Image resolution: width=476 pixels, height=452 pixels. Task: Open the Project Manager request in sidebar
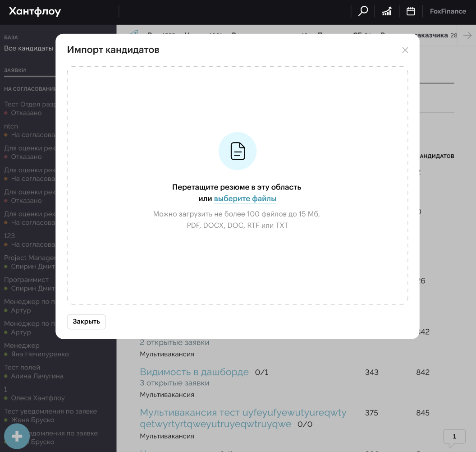pyautogui.click(x=29, y=262)
